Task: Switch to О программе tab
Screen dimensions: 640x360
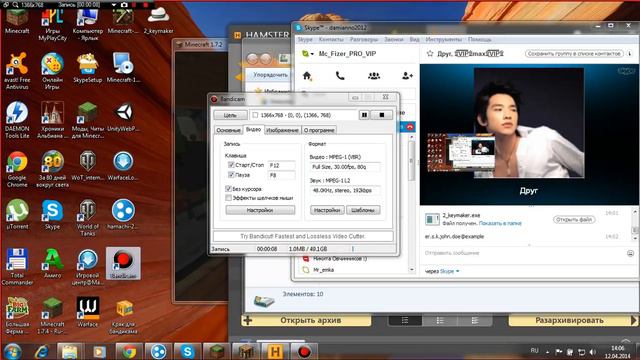Action: pos(319,130)
